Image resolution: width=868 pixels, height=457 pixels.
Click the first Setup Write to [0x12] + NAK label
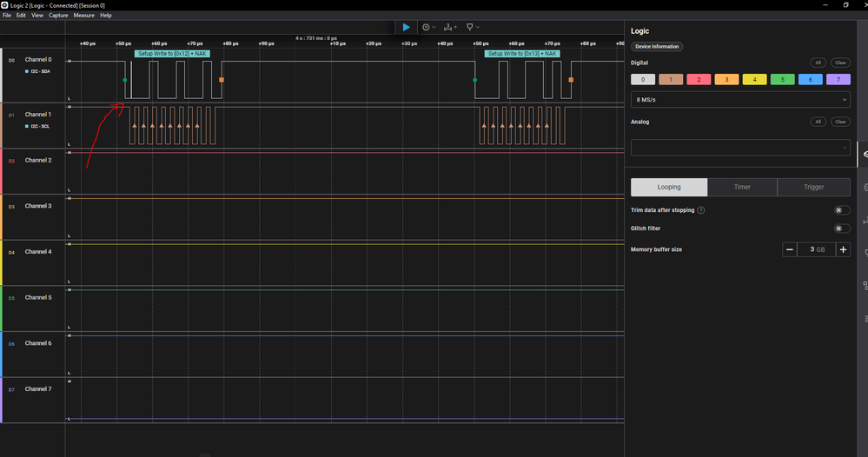pyautogui.click(x=170, y=54)
